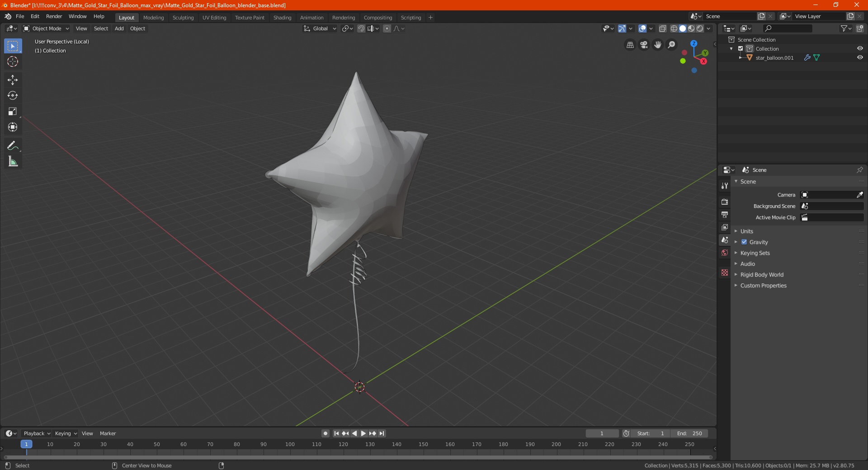The image size is (868, 470).
Task: Toggle X-ray mode in viewport header
Action: point(662,28)
